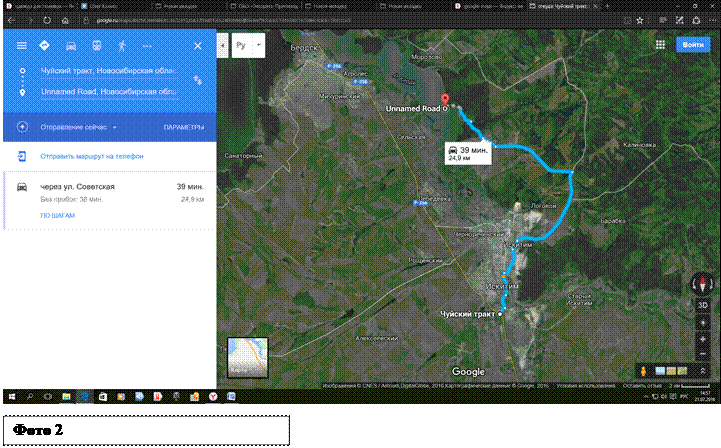Click 'Отправить маршрут на телефон' link

click(91, 157)
